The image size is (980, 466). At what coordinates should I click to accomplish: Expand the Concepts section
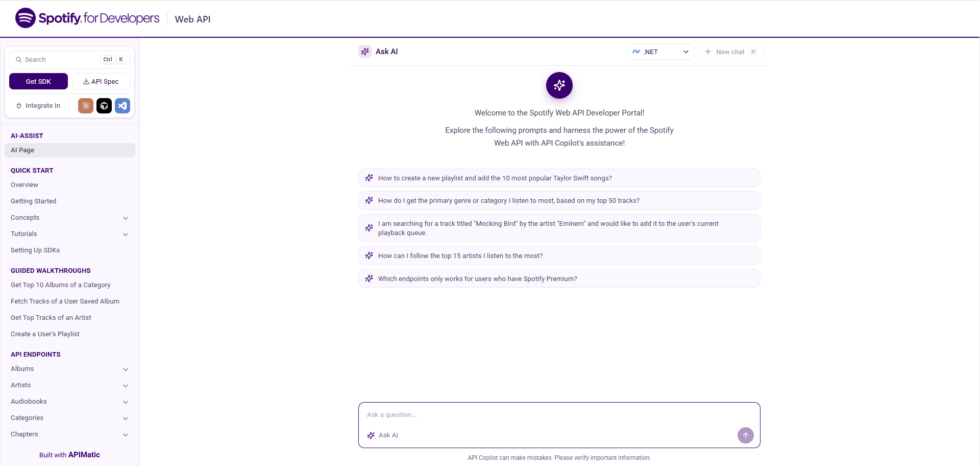click(x=126, y=218)
